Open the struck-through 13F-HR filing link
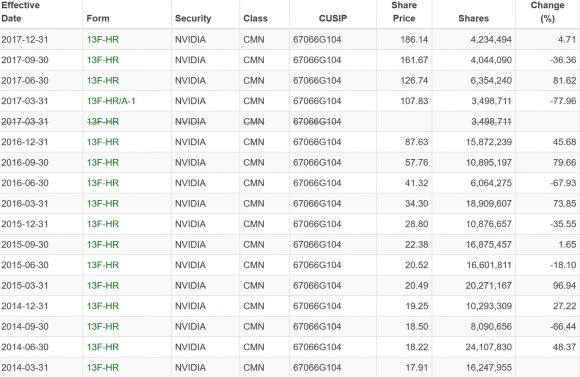Viewport: 580px width, 377px height. click(x=103, y=122)
